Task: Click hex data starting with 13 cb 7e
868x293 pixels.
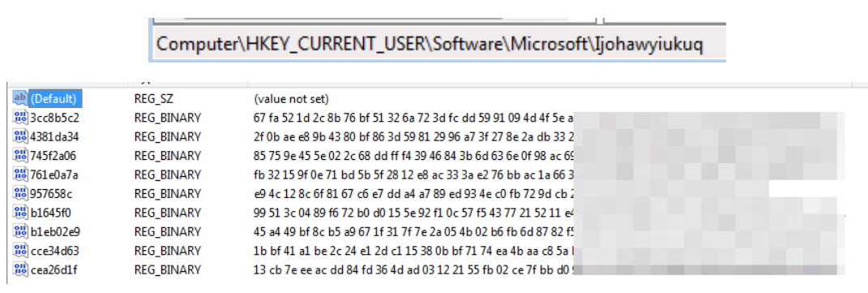Action: click(x=413, y=269)
